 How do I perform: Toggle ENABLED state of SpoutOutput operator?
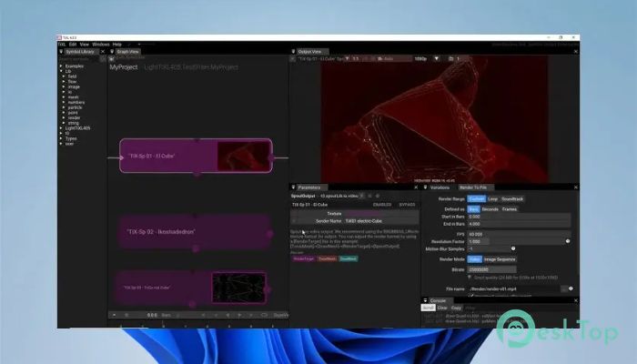pos(382,205)
